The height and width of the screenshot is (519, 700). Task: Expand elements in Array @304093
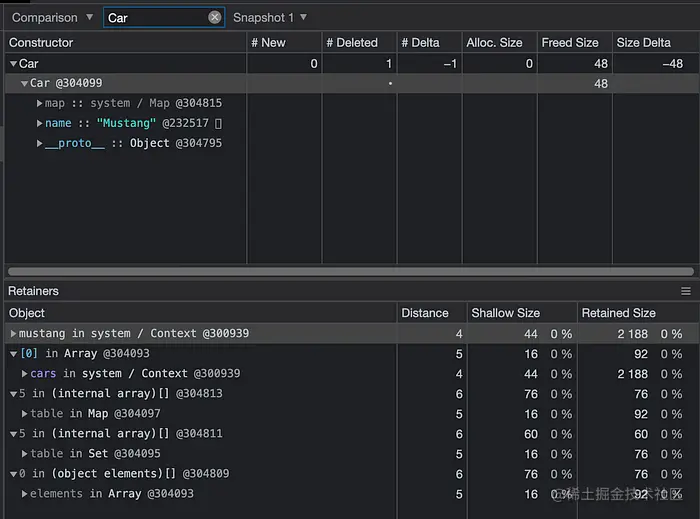(25, 494)
